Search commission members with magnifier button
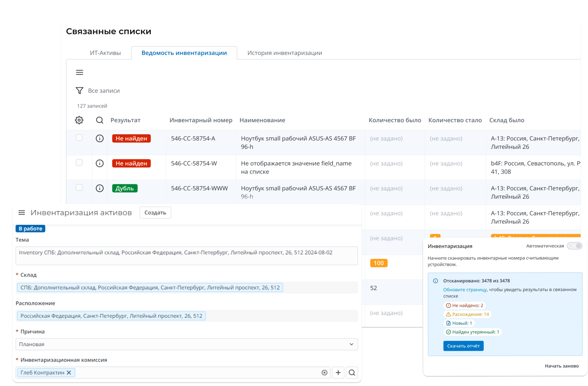Viewport: 588px width, 386px height. [352, 372]
